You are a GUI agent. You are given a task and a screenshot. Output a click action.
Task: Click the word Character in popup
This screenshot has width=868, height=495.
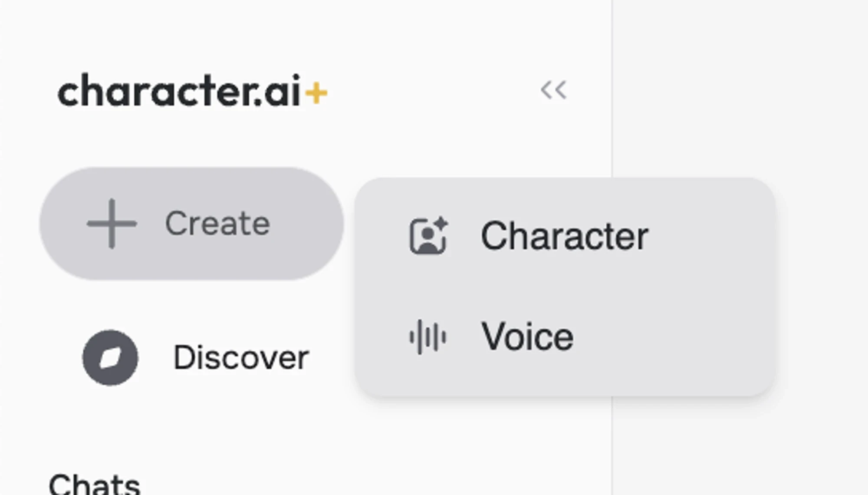click(x=564, y=236)
